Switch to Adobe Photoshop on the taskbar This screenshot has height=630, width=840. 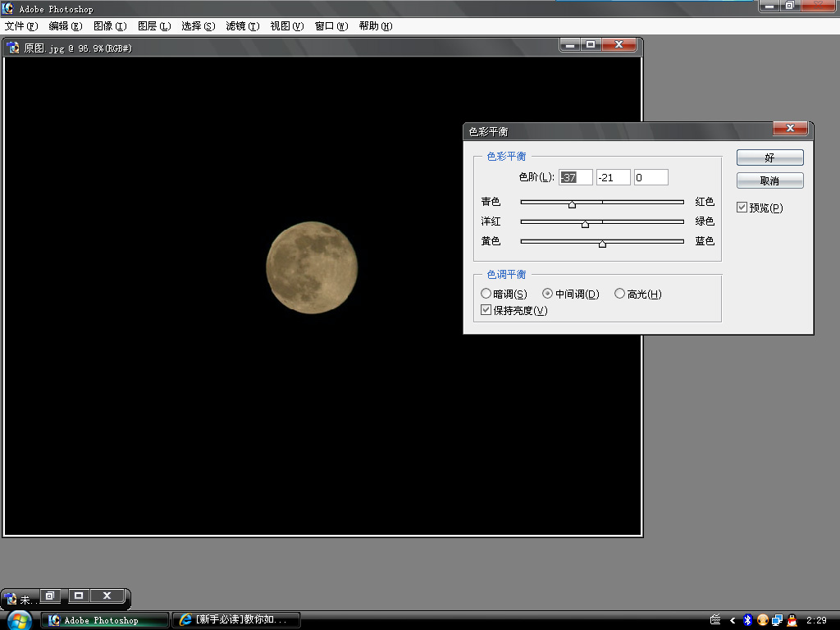[x=105, y=620]
